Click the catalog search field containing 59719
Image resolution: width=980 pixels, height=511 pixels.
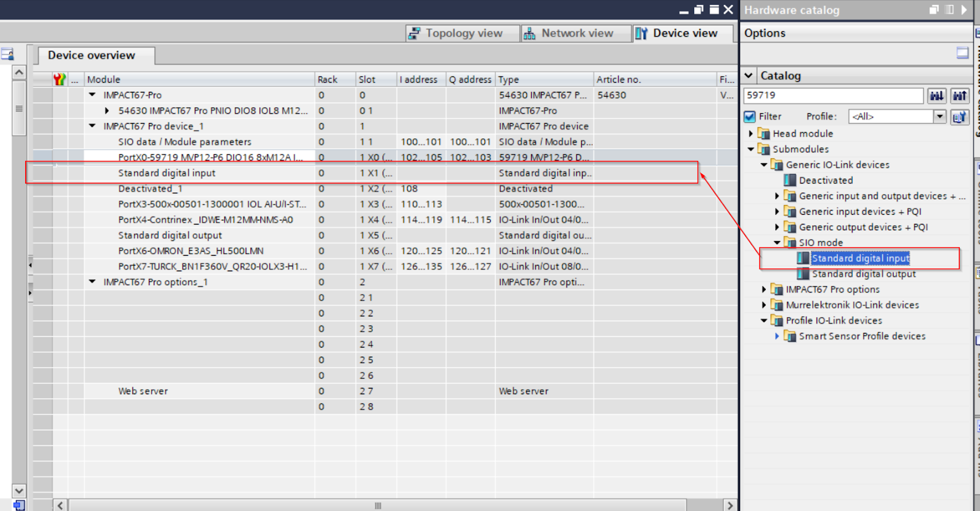pyautogui.click(x=833, y=95)
